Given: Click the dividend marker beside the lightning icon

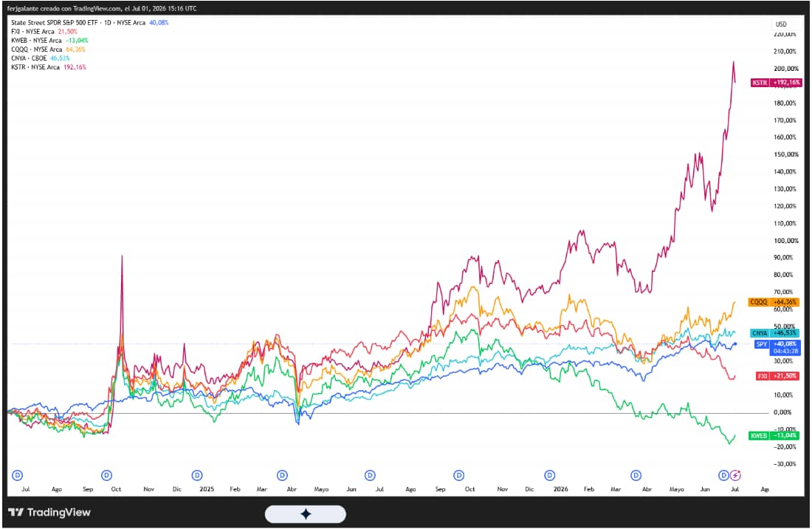Looking at the screenshot, I should tap(724, 475).
